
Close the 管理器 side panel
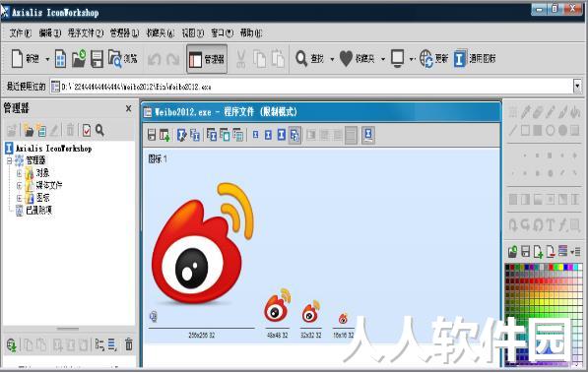[129, 108]
